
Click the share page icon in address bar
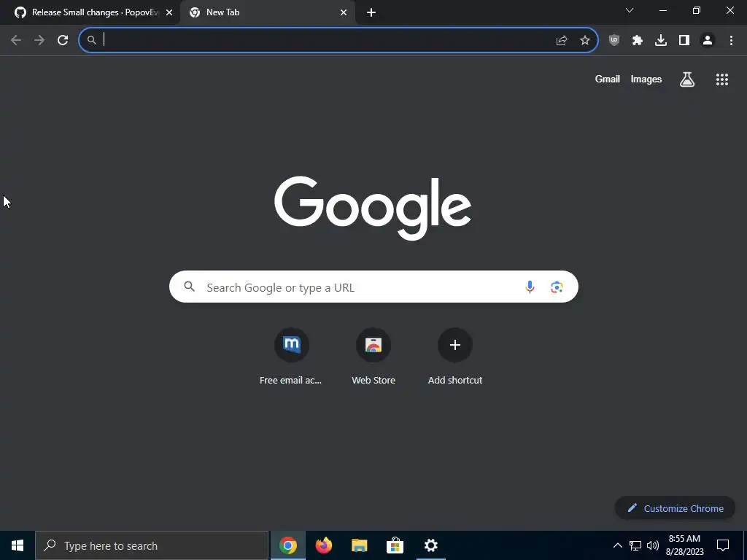(x=562, y=41)
